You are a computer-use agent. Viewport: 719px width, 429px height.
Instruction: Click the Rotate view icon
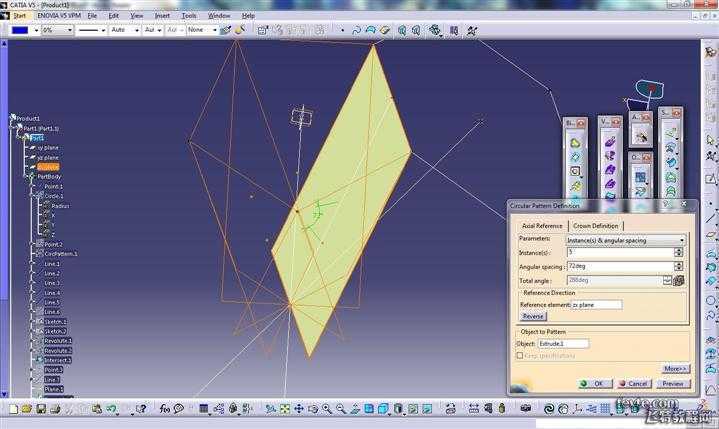313,408
